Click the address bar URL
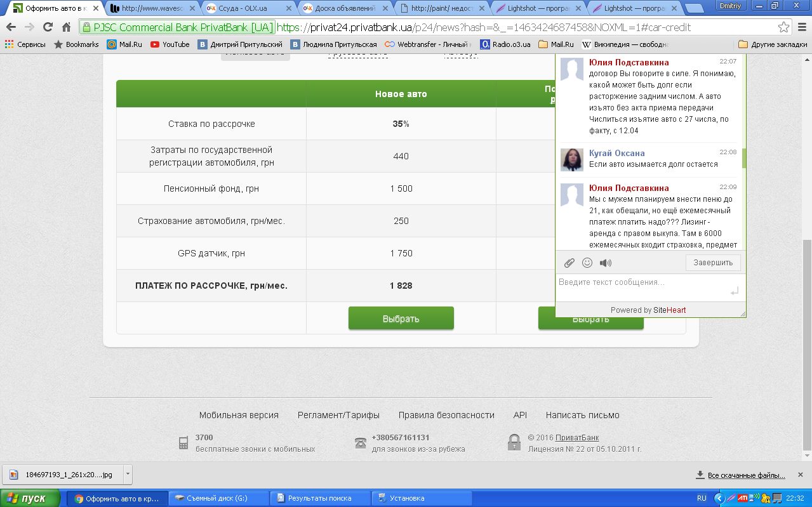Viewport: 812px width, 507px height. click(x=484, y=27)
